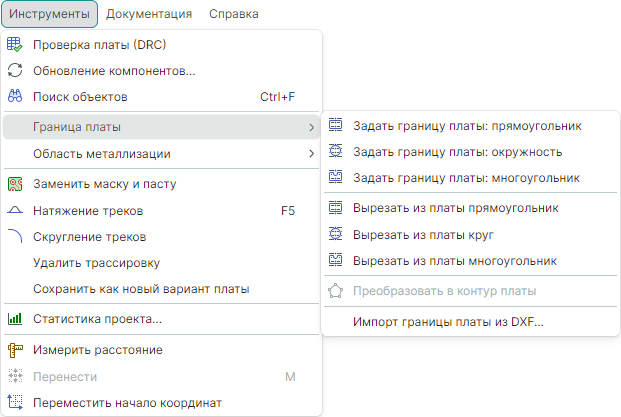Expand the Область металлизации submenu arrow
This screenshot has height=417, width=621.
[311, 154]
